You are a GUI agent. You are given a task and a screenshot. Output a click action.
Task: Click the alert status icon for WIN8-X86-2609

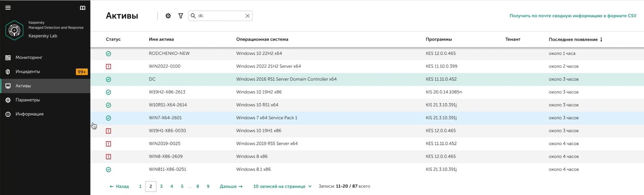pyautogui.click(x=109, y=157)
